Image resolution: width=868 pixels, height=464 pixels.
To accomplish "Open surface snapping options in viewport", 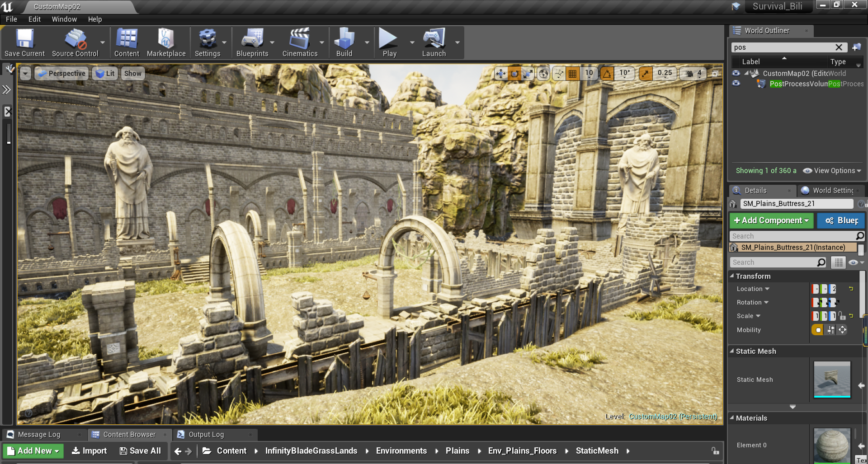I will (559, 73).
